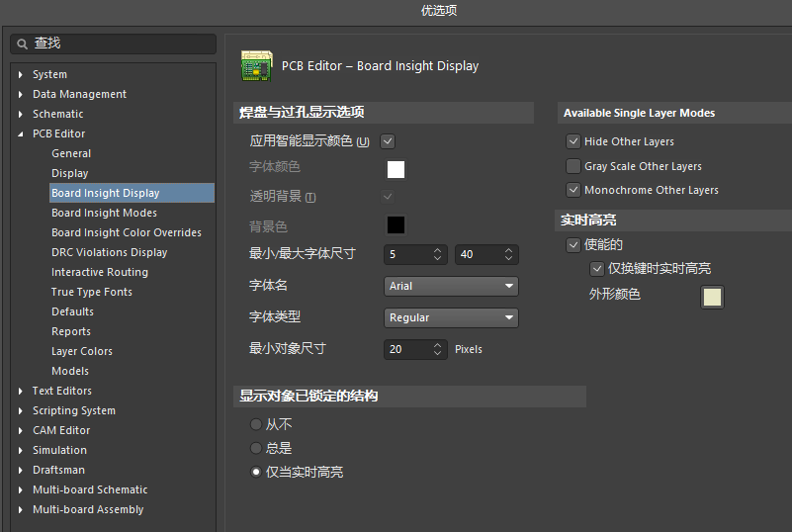
Task: Open the 外形颜色 color swatch
Action: pyautogui.click(x=712, y=297)
